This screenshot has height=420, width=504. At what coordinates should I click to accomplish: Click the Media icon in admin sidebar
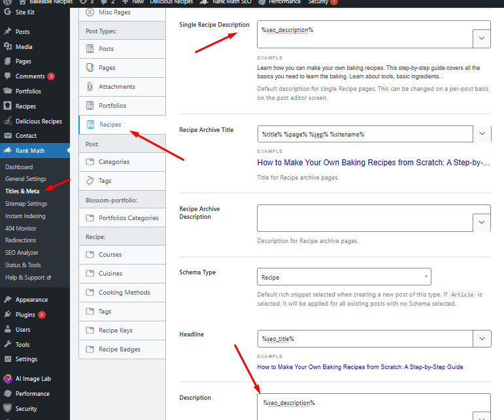(8, 46)
